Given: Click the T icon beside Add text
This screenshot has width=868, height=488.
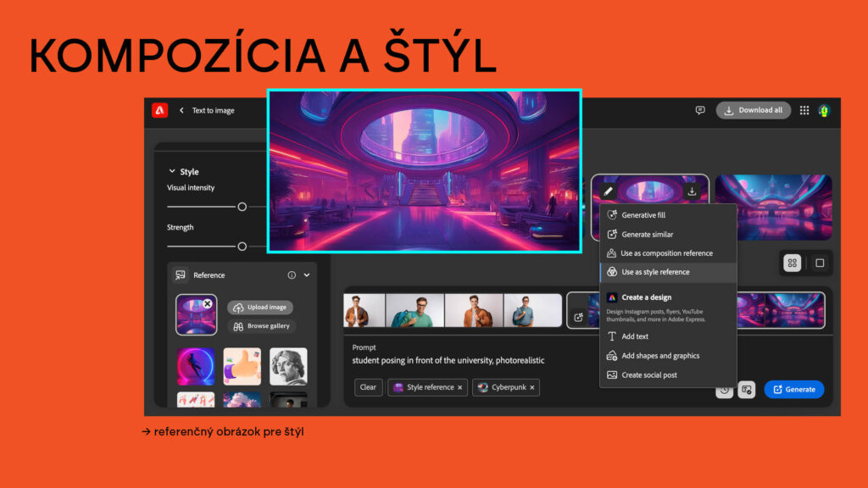Looking at the screenshot, I should 612,335.
